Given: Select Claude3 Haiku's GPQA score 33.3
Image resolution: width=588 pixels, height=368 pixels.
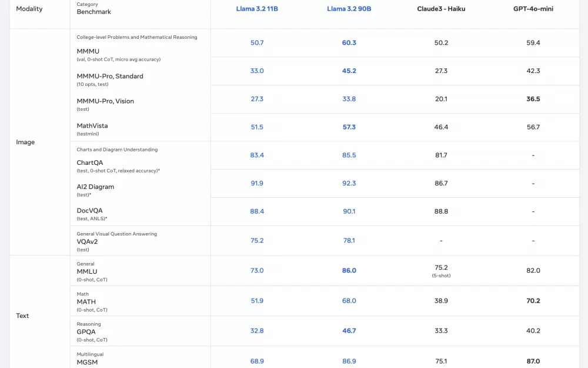Looking at the screenshot, I should [441, 331].
